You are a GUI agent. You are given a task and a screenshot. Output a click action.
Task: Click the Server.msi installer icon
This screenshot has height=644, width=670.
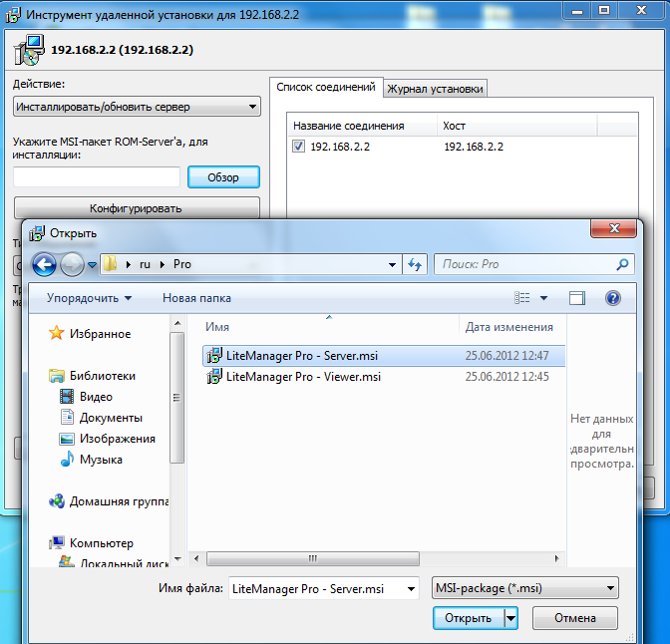[214, 355]
